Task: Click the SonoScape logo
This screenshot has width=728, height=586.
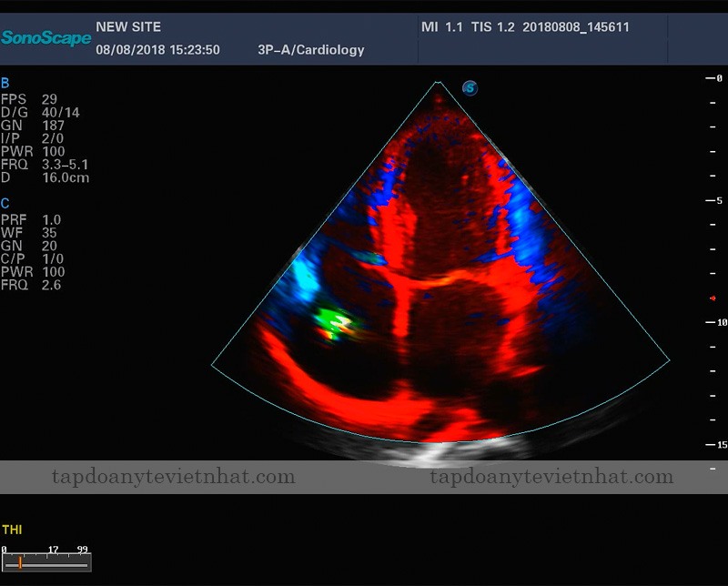Action: tap(46, 38)
